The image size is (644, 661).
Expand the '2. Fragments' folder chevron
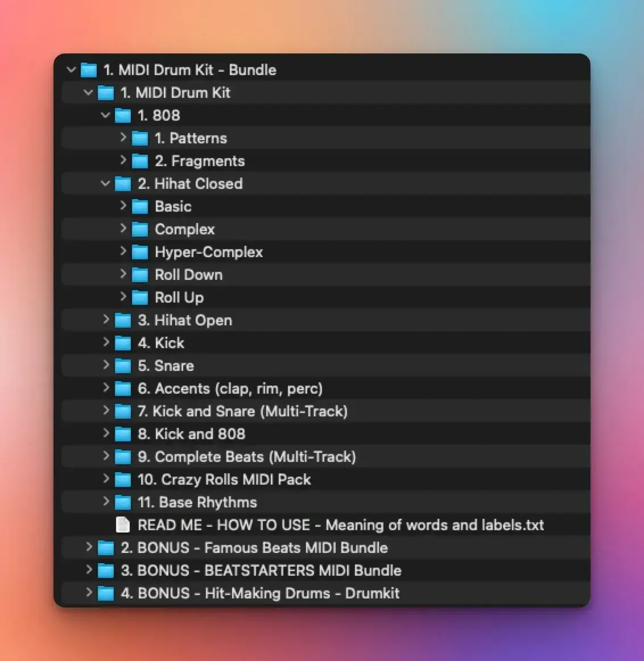pyautogui.click(x=123, y=160)
